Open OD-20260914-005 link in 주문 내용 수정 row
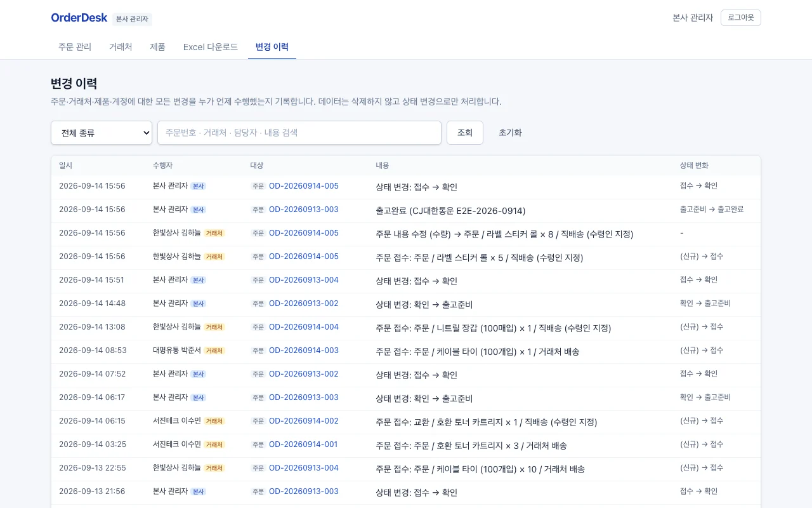 click(x=304, y=233)
